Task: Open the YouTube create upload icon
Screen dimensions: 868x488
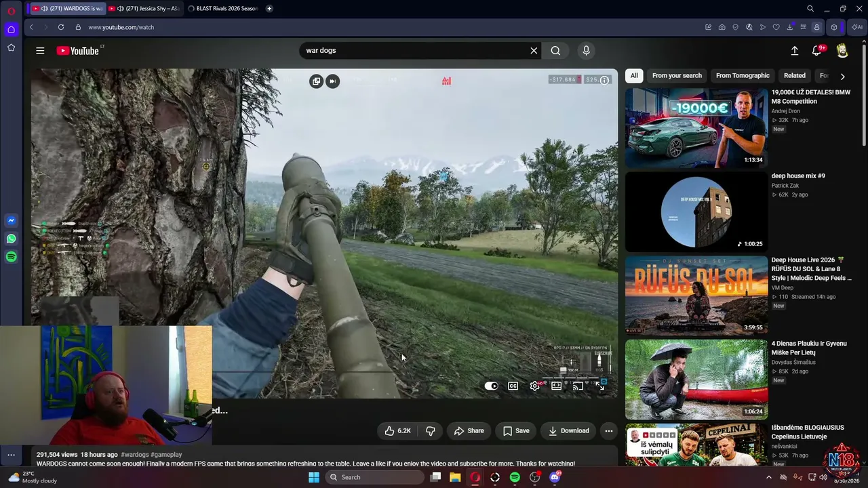Action: tap(795, 51)
